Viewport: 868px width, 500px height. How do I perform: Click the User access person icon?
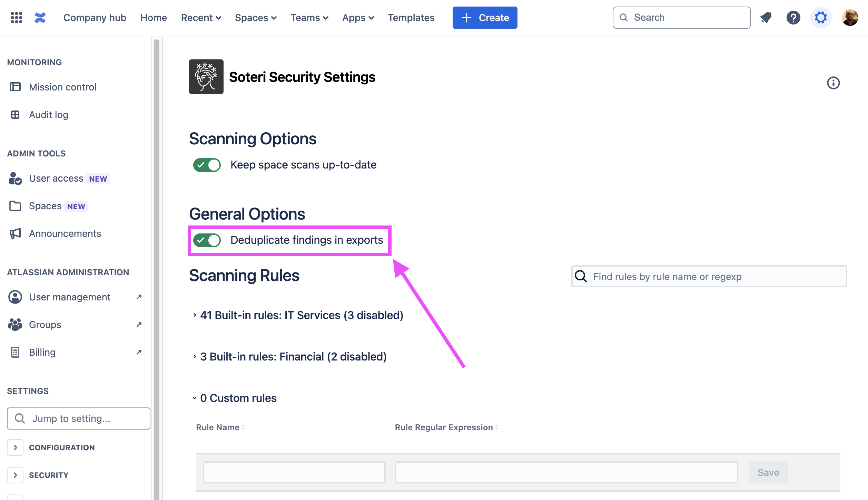pyautogui.click(x=15, y=179)
